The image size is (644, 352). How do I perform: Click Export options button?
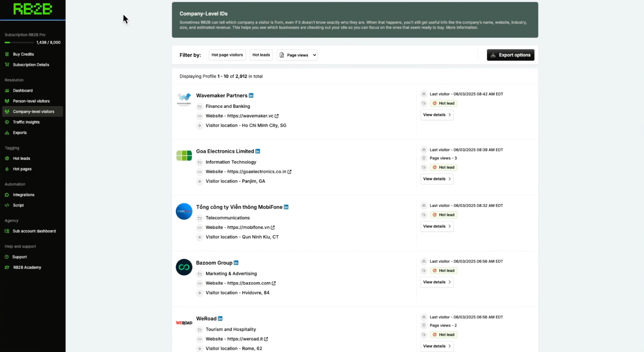click(510, 55)
